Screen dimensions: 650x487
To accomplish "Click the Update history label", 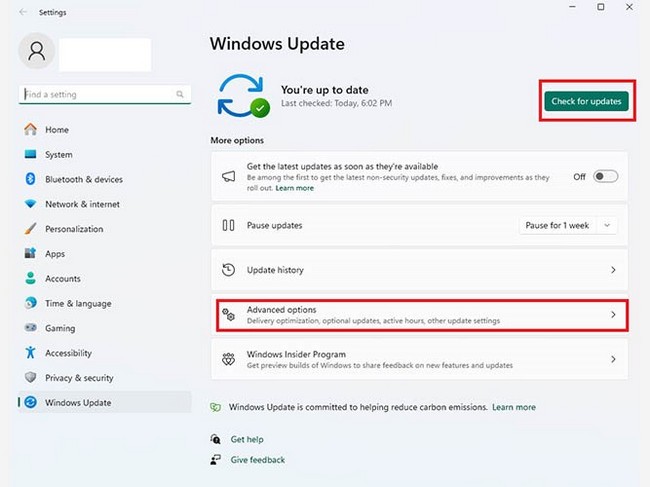I will (x=275, y=270).
